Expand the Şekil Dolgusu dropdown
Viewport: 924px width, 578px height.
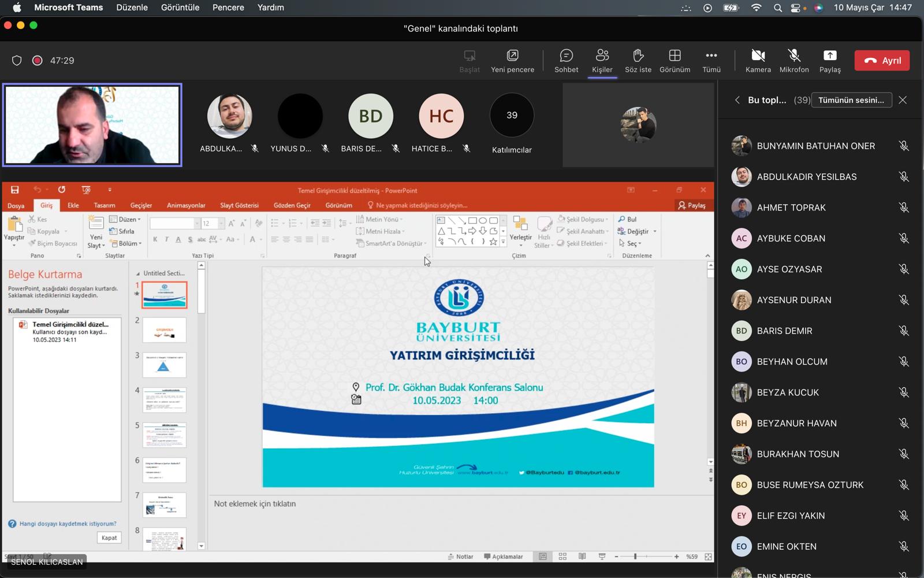[608, 220]
